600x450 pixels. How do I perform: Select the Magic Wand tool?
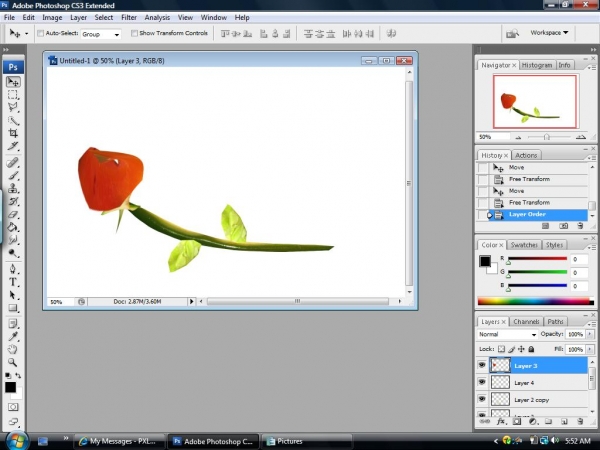coord(13,121)
